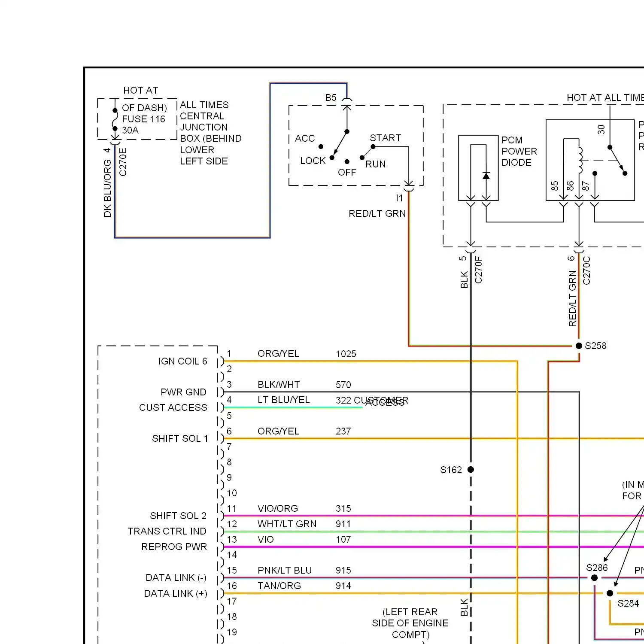The image size is (644, 644).
Task: Click circuit number "570"
Action: pyautogui.click(x=343, y=385)
